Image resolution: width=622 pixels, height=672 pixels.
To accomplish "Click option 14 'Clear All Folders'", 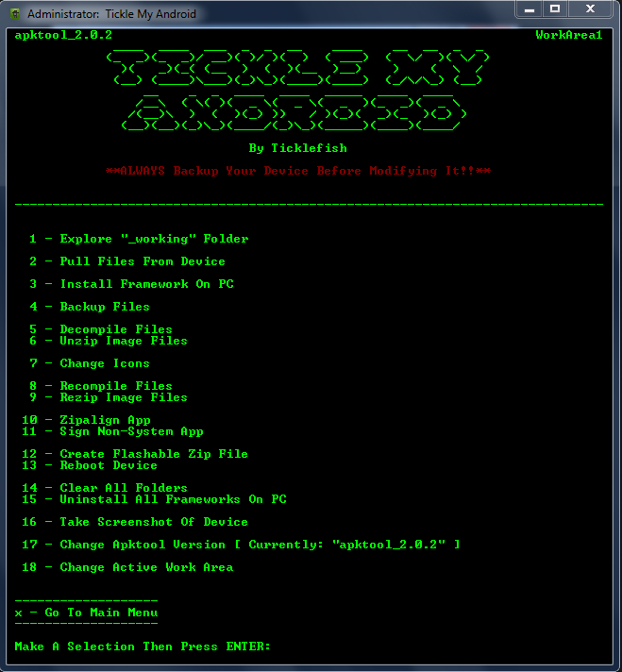I will (x=105, y=488).
